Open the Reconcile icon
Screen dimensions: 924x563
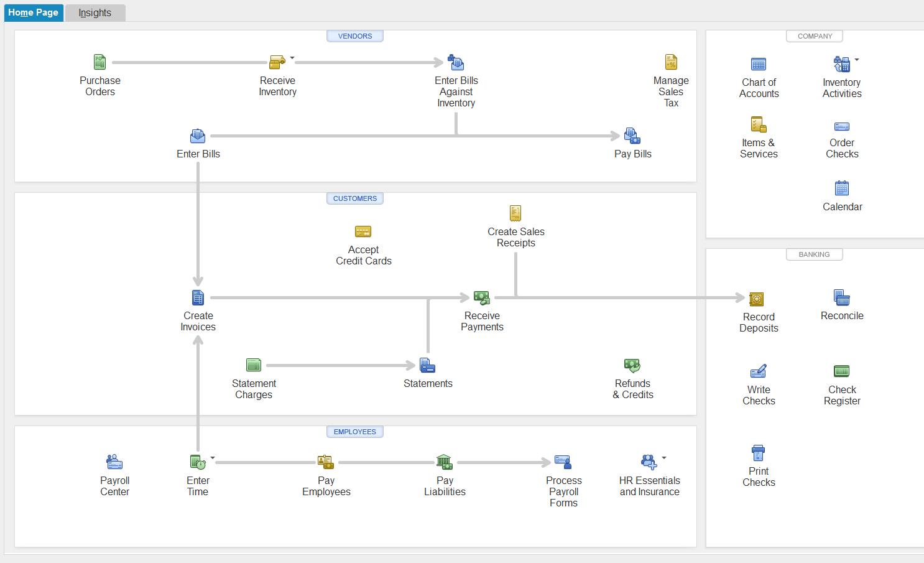click(841, 298)
